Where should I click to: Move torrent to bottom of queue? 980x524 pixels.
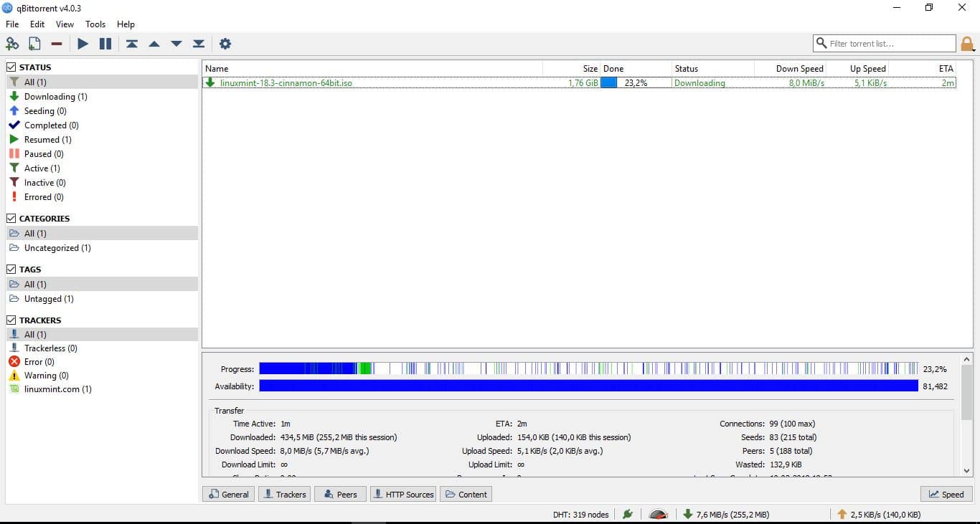(199, 44)
